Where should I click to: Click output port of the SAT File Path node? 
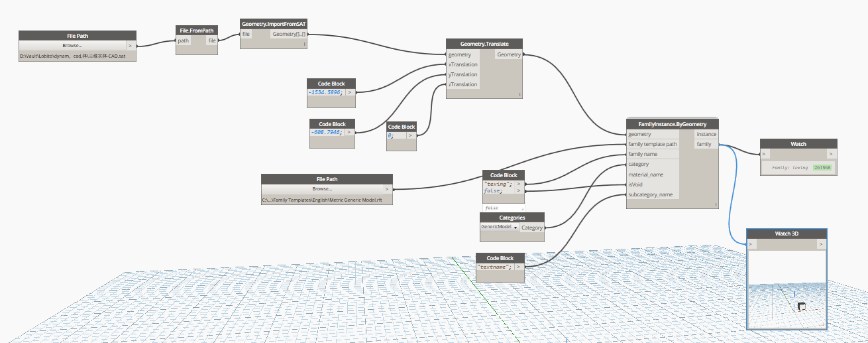point(130,46)
